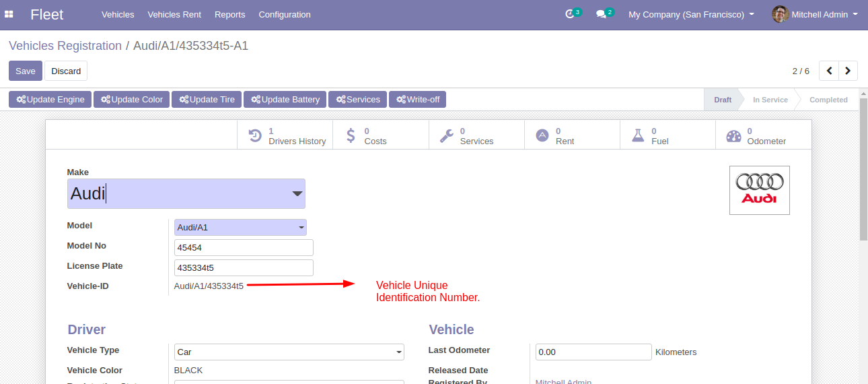Click the Driver section heading
This screenshot has height=384, width=868.
(86, 329)
